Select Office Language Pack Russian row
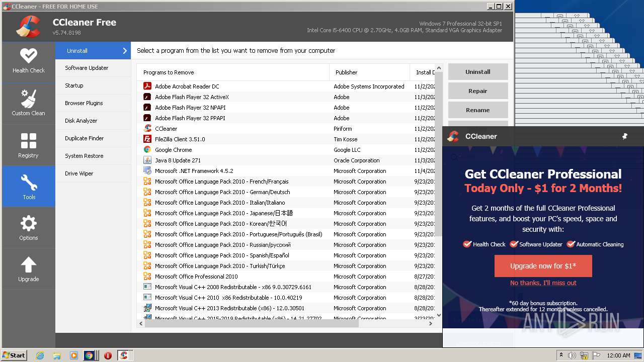644x362 pixels. (286, 244)
